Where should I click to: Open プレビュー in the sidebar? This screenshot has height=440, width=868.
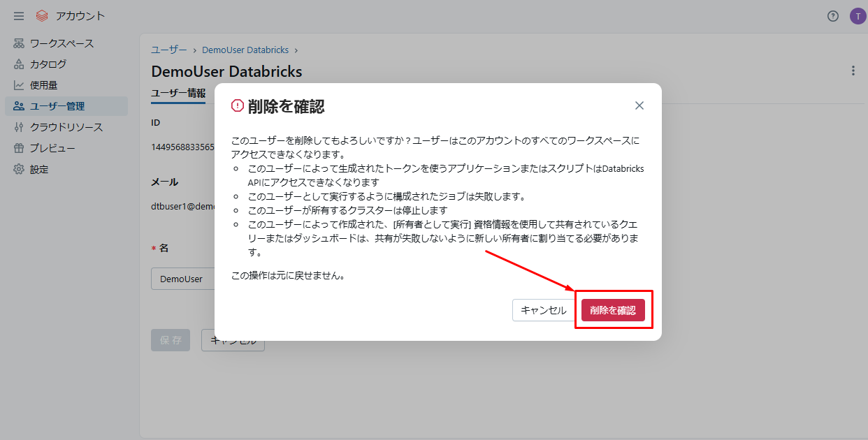pyautogui.click(x=66, y=148)
